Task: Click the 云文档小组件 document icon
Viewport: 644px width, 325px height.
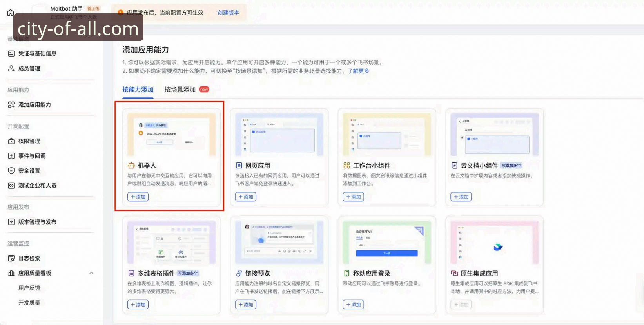Action: tap(454, 166)
